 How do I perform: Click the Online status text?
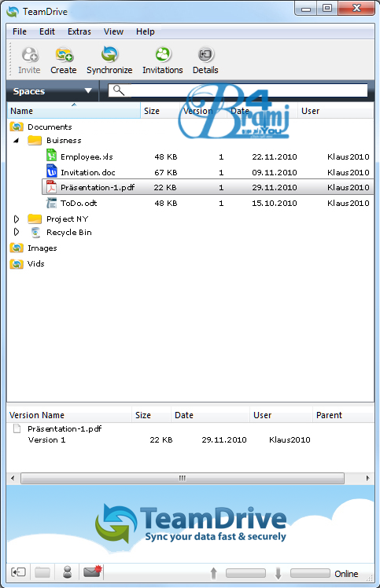click(x=346, y=574)
